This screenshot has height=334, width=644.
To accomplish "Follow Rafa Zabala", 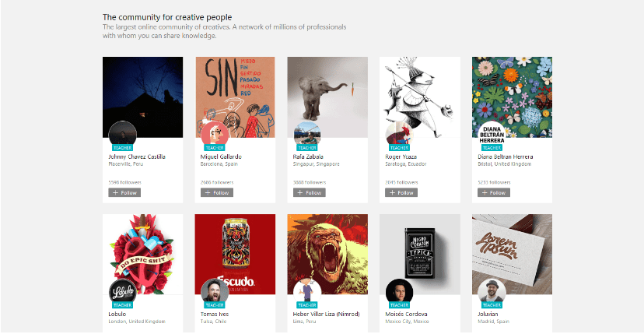I will pyautogui.click(x=309, y=192).
